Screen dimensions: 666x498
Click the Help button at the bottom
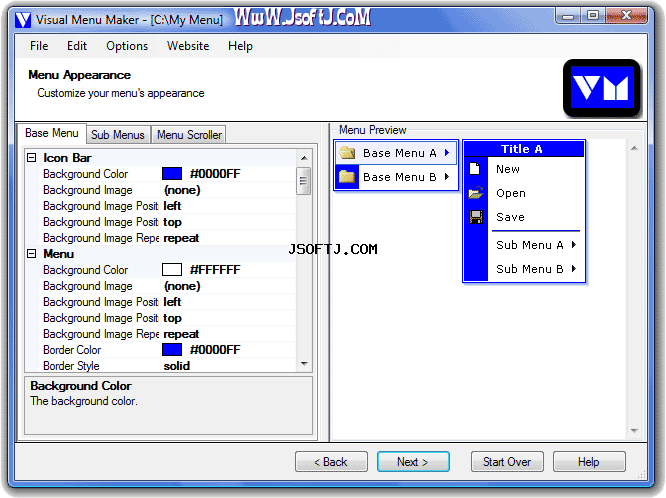point(589,462)
